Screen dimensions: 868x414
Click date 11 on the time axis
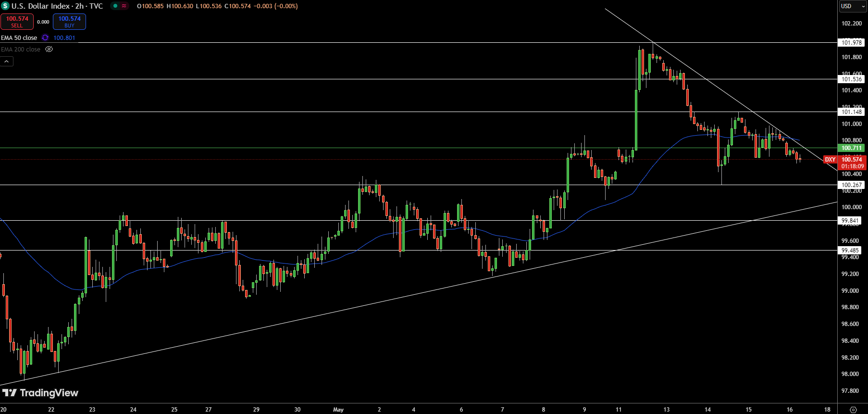(x=619, y=410)
